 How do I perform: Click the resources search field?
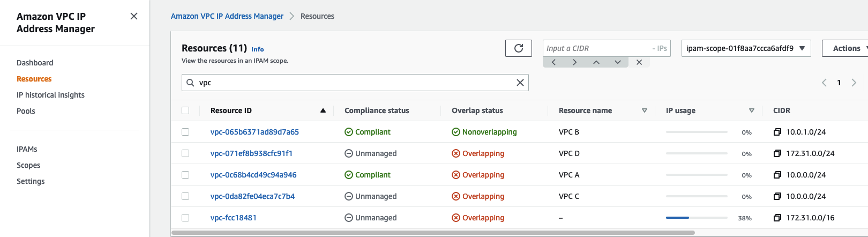pyautogui.click(x=355, y=83)
